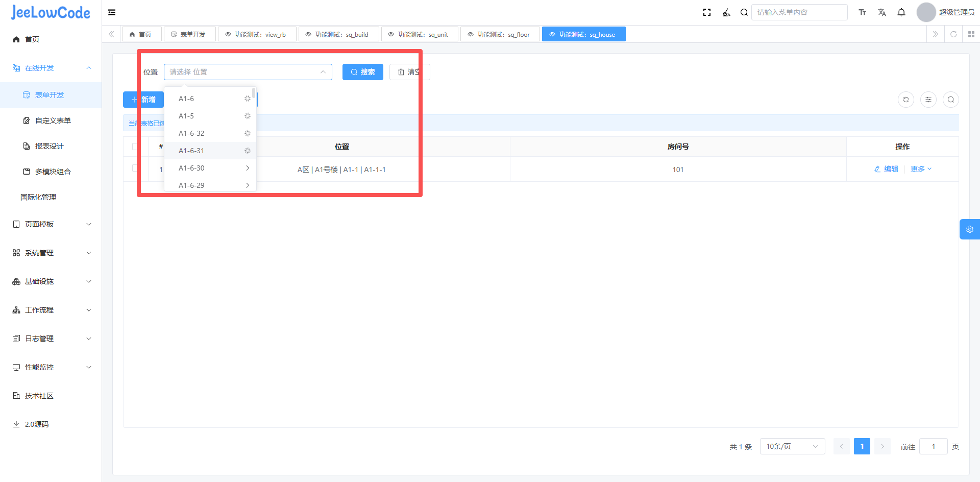Click the blue 搜索 button
The width and height of the screenshot is (980, 482).
tap(363, 72)
